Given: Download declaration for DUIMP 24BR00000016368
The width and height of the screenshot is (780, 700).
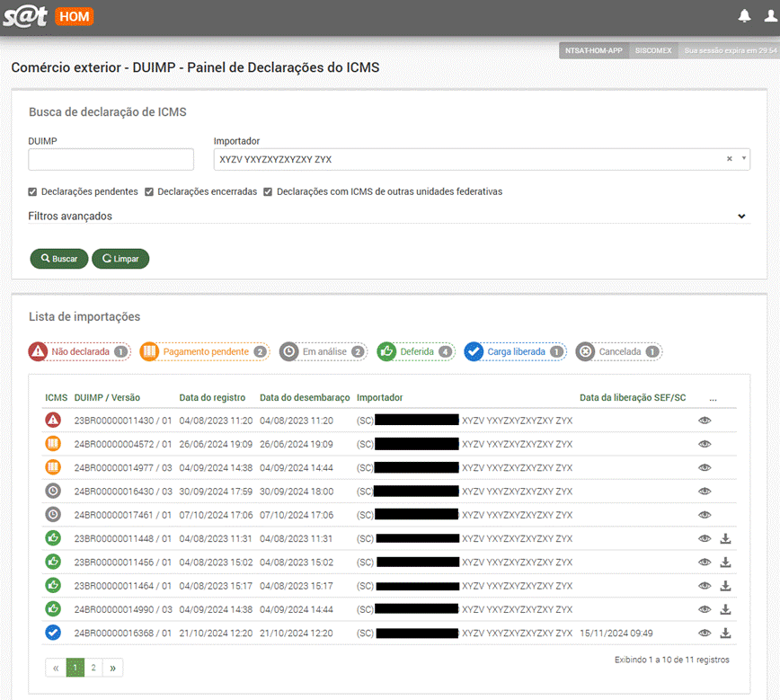Looking at the screenshot, I should (726, 633).
